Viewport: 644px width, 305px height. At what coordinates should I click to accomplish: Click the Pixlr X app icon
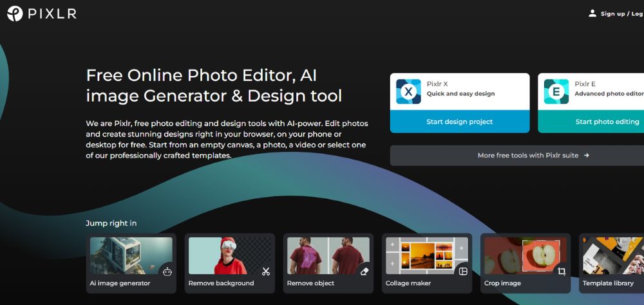click(x=408, y=91)
